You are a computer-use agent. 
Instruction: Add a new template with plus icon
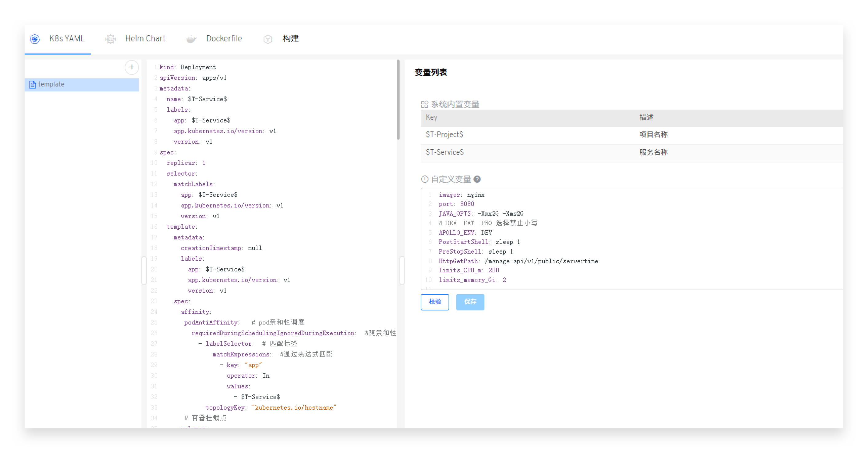(132, 67)
